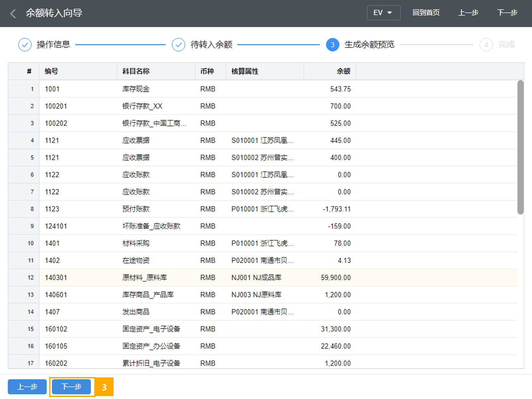
Task: Click balance 445.00 in row 4
Action: (x=340, y=140)
